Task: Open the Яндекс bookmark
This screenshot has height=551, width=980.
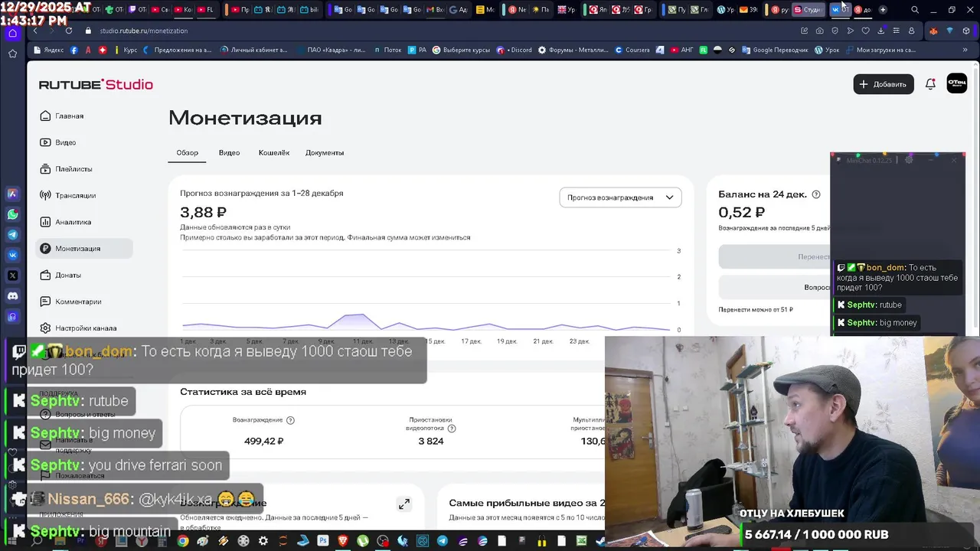Action: [x=48, y=50]
